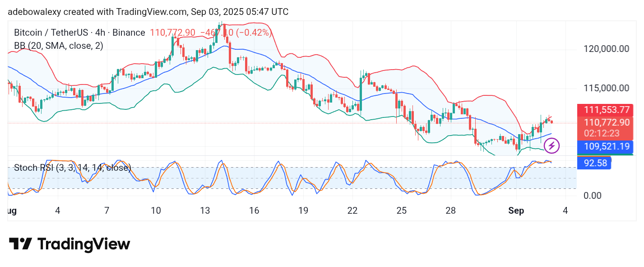The width and height of the screenshot is (644, 267).
Task: Click the Sep date label on the time axis
Action: coord(516,211)
